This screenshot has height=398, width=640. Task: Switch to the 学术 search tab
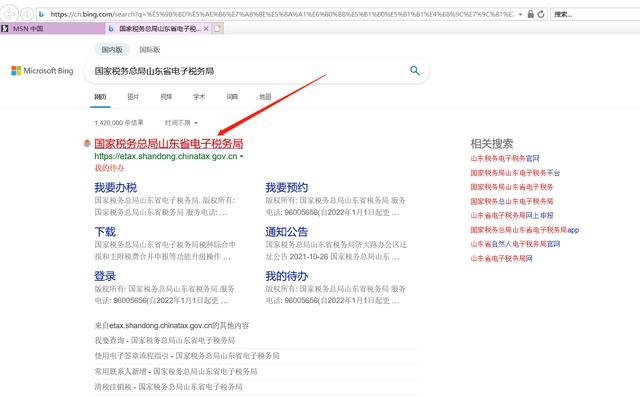pos(199,97)
